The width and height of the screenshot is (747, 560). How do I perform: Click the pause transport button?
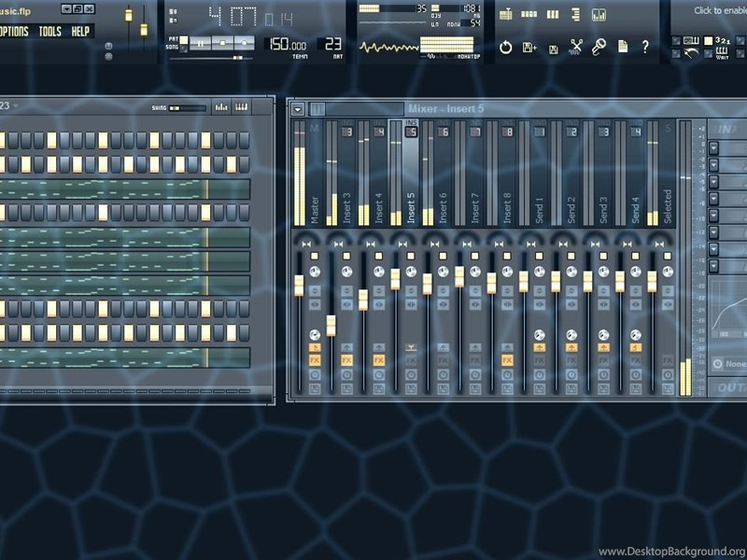click(x=200, y=44)
